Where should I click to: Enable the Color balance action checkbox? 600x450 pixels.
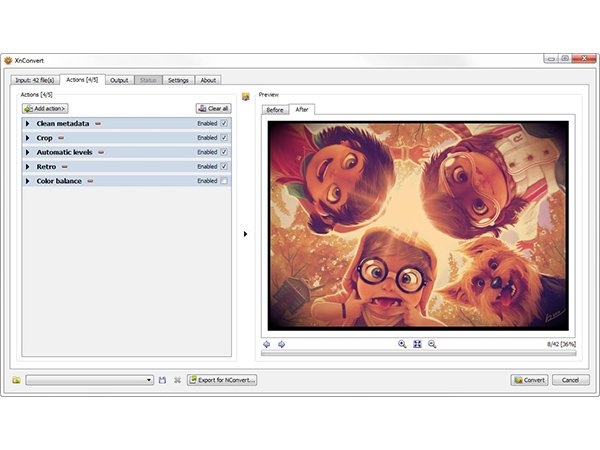click(224, 181)
